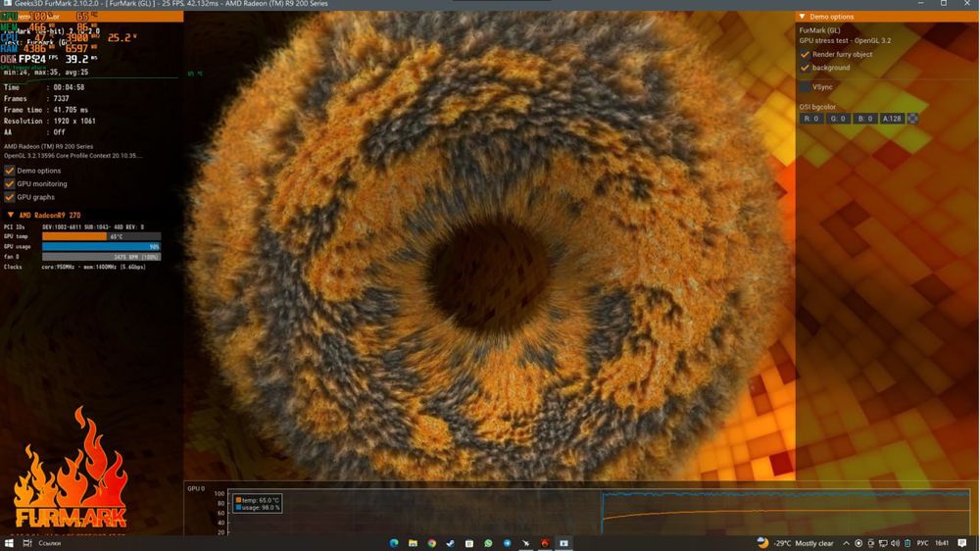This screenshot has height=551, width=980.
Task: Open Task View from the taskbar
Action: [26, 543]
